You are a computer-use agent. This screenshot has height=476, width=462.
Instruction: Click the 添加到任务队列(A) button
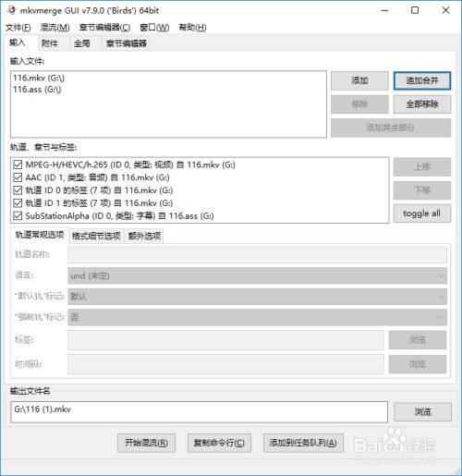point(303,443)
